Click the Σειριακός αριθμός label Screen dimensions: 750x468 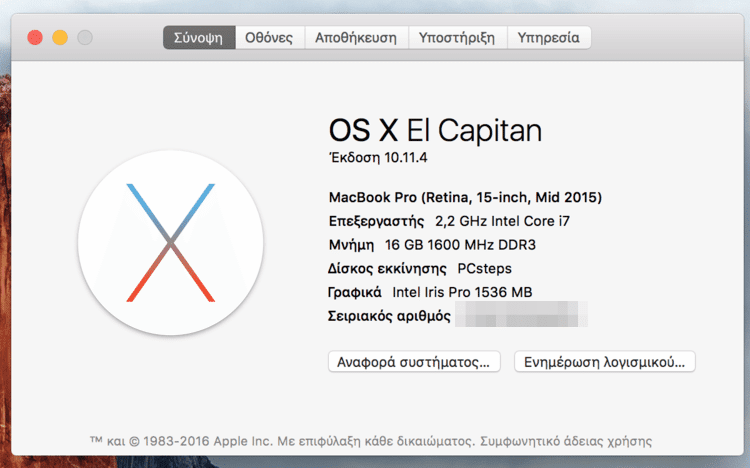point(389,316)
